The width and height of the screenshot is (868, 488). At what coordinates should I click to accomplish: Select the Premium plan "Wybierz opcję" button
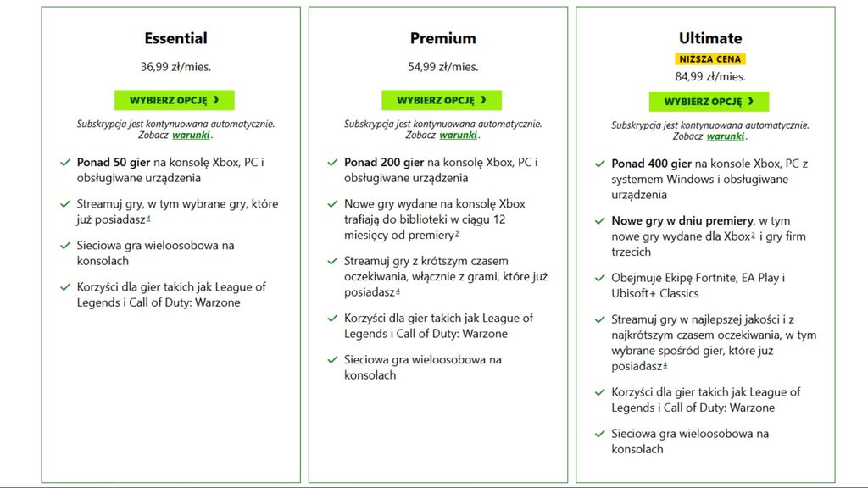point(441,100)
